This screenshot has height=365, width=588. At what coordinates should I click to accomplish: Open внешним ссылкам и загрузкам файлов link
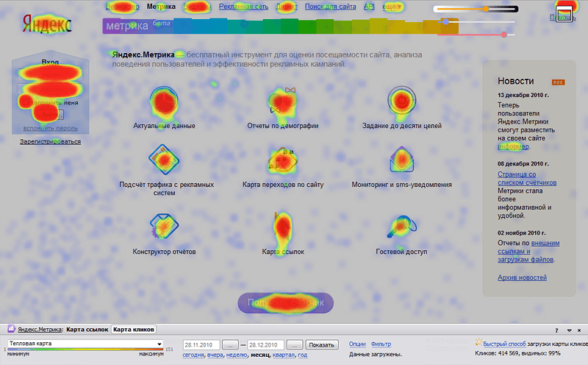point(528,251)
